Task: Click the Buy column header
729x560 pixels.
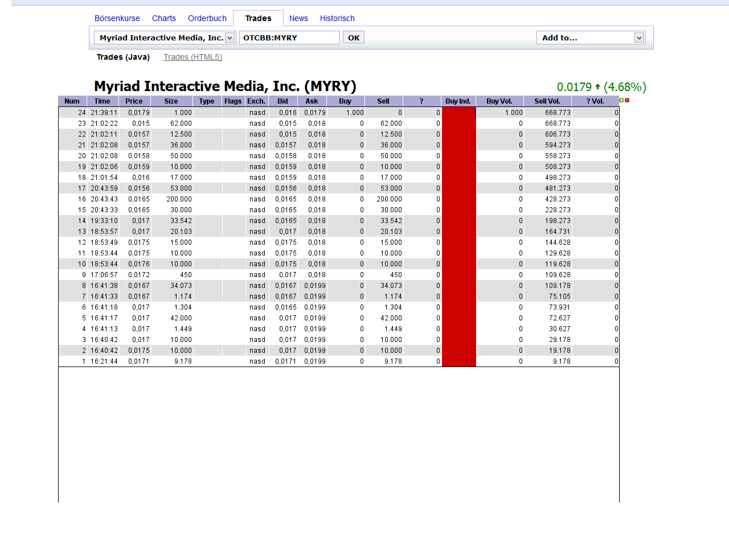Action: [x=345, y=101]
